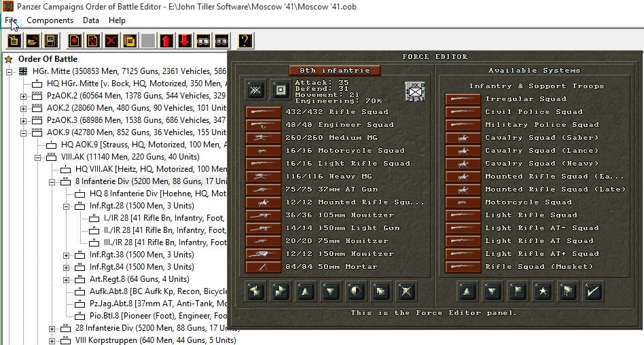The width and height of the screenshot is (644, 345).
Task: Open the Data menu
Action: (91, 20)
